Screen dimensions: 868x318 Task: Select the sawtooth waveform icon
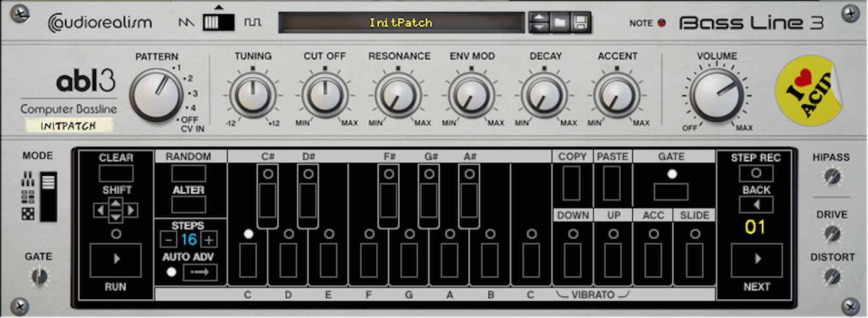(x=186, y=23)
